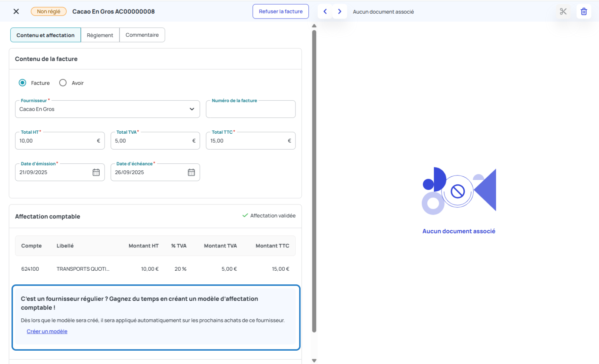Image resolution: width=599 pixels, height=364 pixels.
Task: Open calendar for Date d'émission
Action: pos(96,173)
